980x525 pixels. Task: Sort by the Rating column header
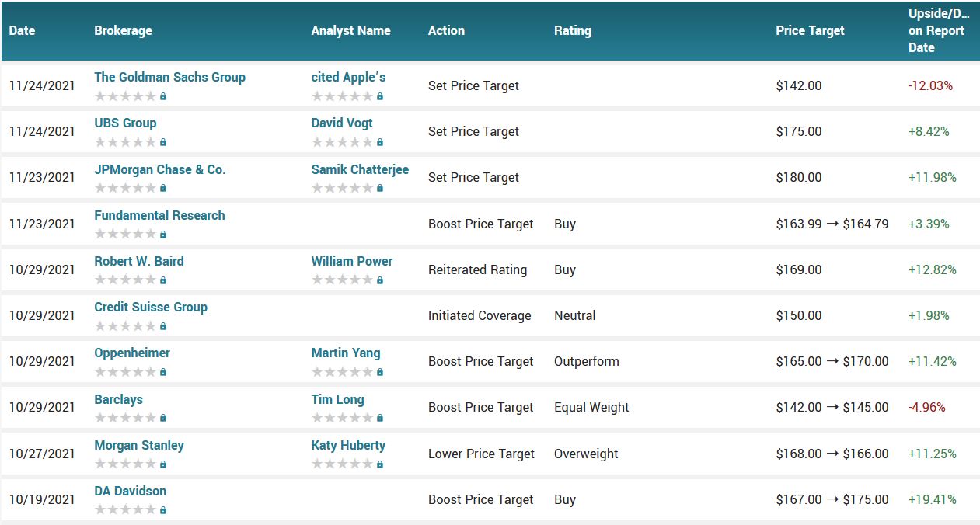click(x=573, y=31)
